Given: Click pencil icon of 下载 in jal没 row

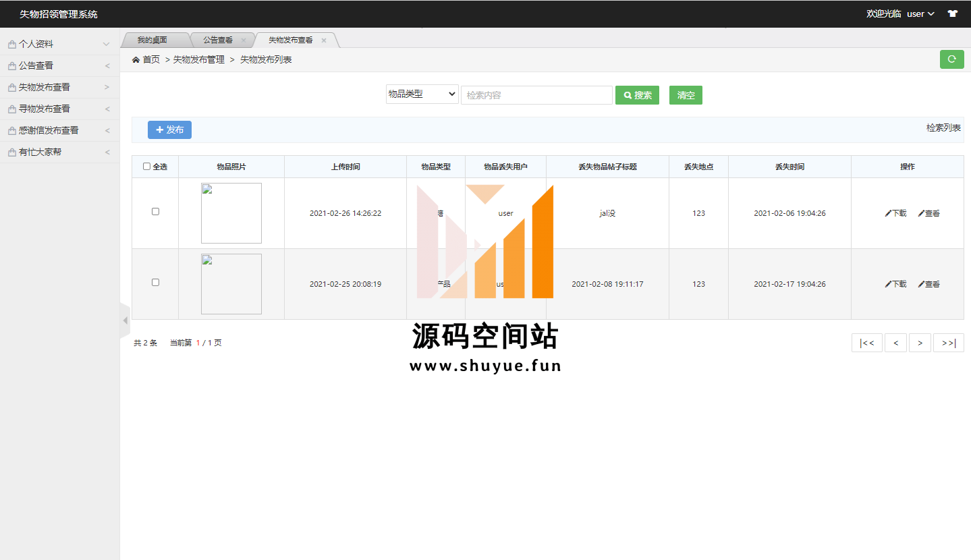Looking at the screenshot, I should pyautogui.click(x=888, y=213).
